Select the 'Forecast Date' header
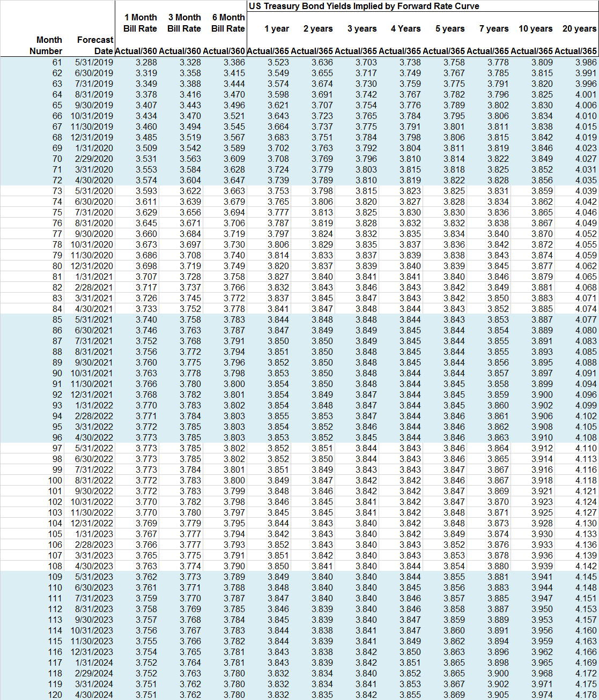This screenshot has width=599, height=700. (x=95, y=46)
